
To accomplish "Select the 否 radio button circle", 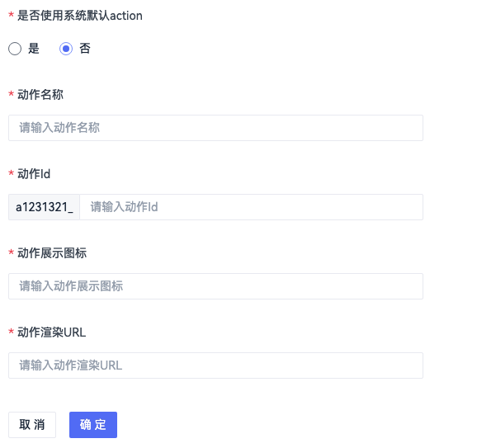I will click(x=66, y=49).
